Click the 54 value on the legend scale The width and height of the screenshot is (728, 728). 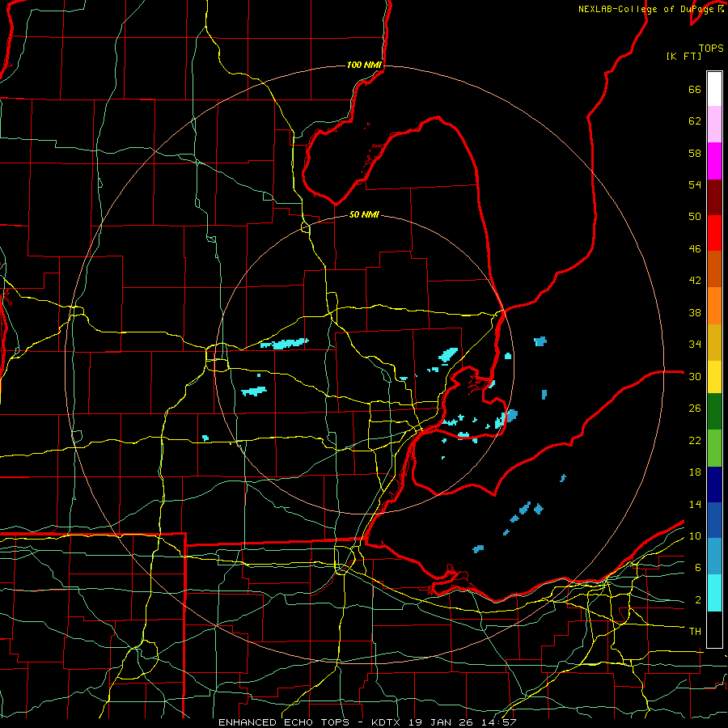(x=695, y=184)
